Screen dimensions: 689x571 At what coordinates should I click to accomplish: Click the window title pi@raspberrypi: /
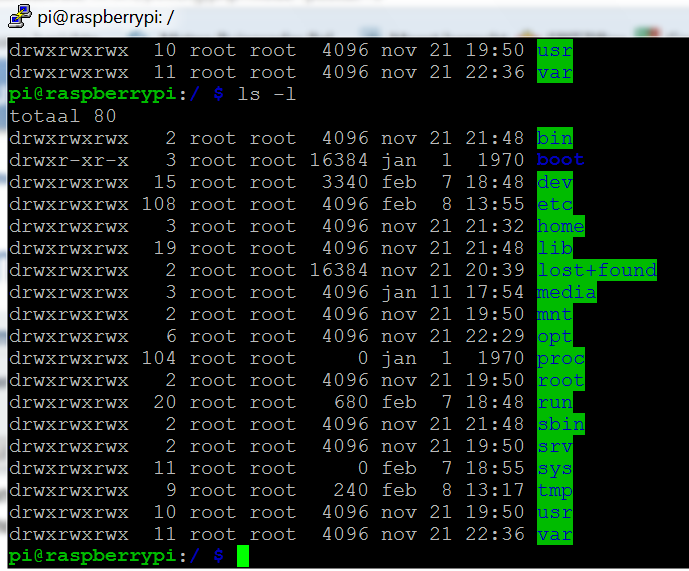click(102, 16)
